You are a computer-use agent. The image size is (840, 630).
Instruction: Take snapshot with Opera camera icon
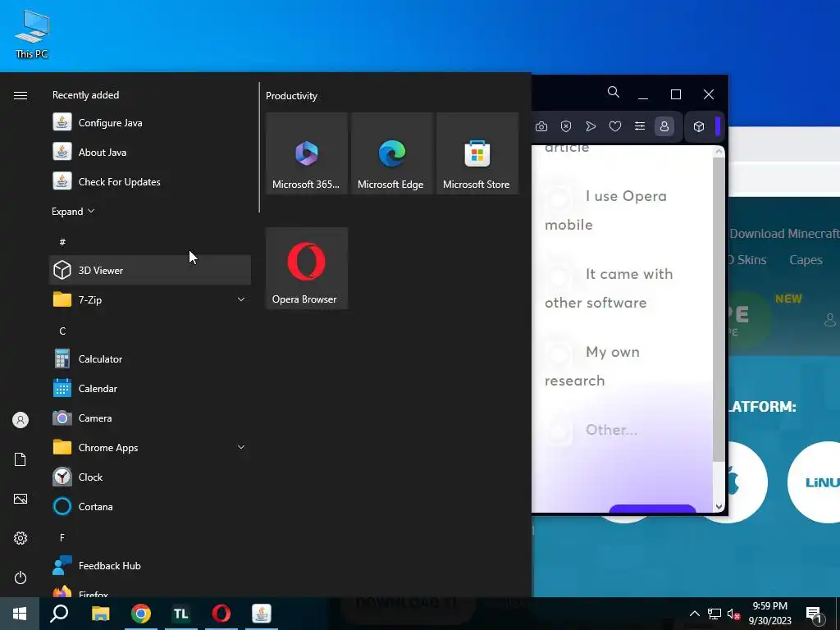(x=541, y=126)
